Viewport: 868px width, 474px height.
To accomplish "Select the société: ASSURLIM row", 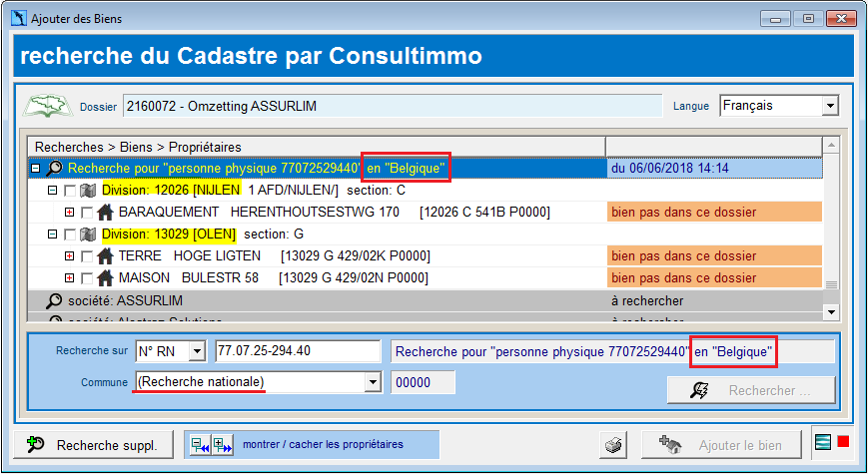I will click(x=426, y=301).
